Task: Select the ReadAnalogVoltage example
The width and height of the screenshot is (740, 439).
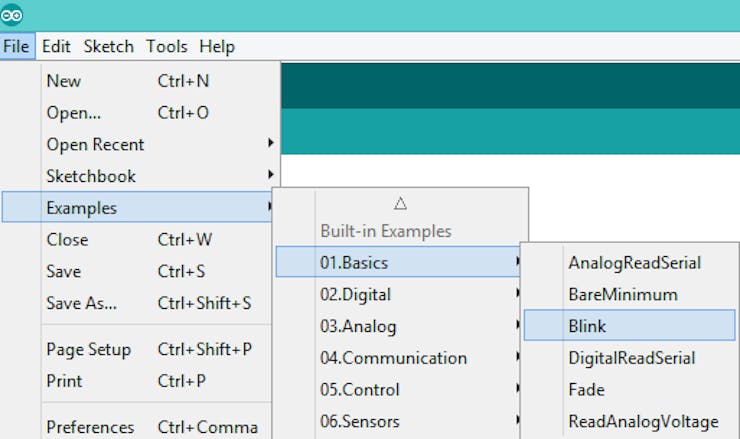Action: pyautogui.click(x=643, y=421)
